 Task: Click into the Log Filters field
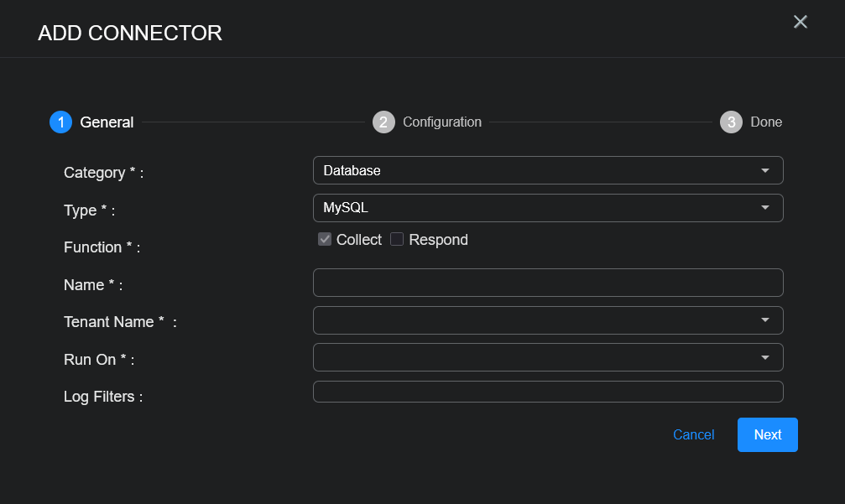[x=547, y=392]
